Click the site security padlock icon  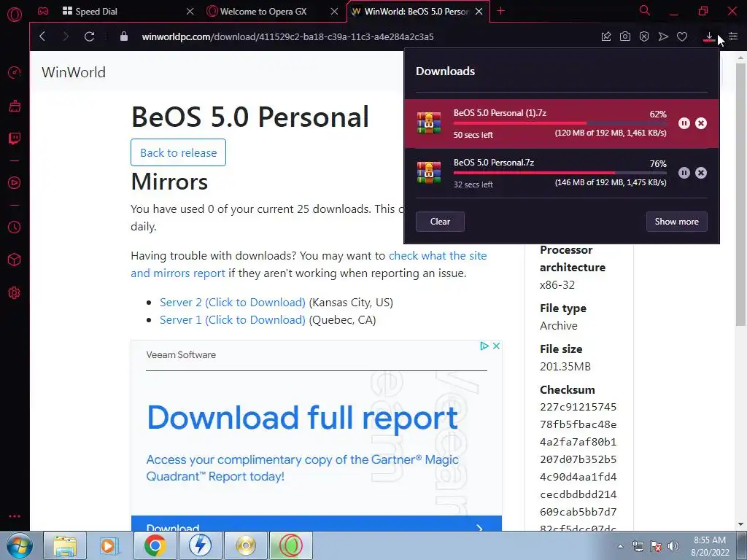124,36
